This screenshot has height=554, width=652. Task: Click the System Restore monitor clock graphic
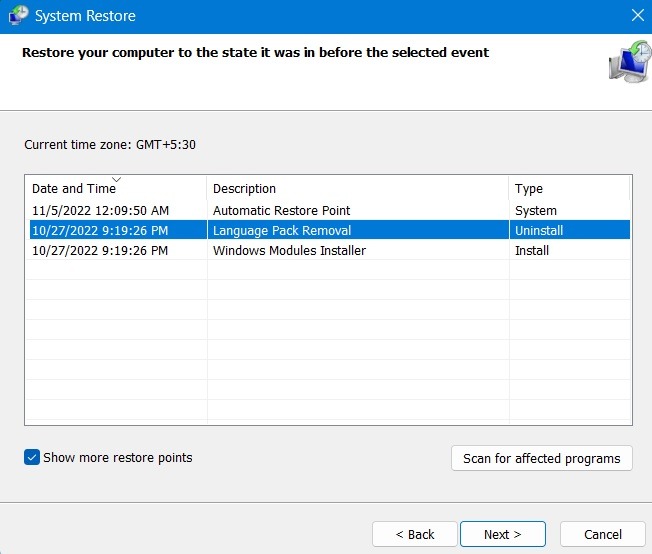point(630,61)
